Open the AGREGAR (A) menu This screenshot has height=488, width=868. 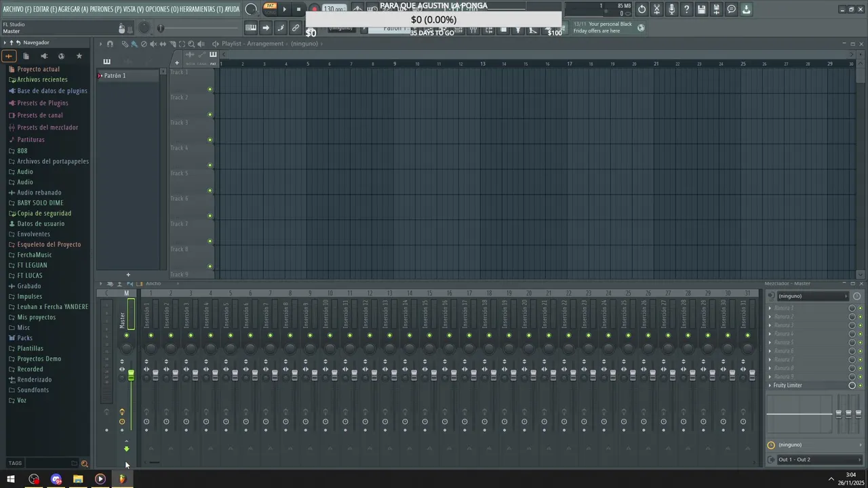(73, 9)
